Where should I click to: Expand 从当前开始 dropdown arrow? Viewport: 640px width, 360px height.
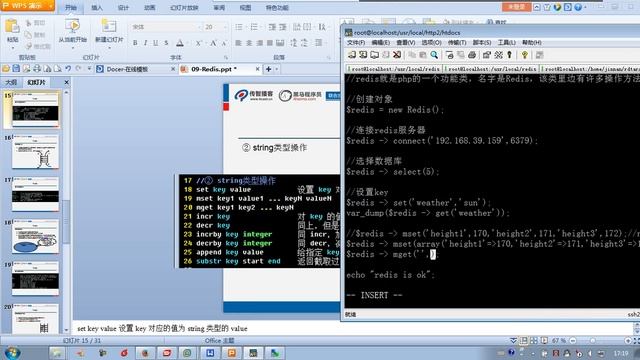click(73, 47)
